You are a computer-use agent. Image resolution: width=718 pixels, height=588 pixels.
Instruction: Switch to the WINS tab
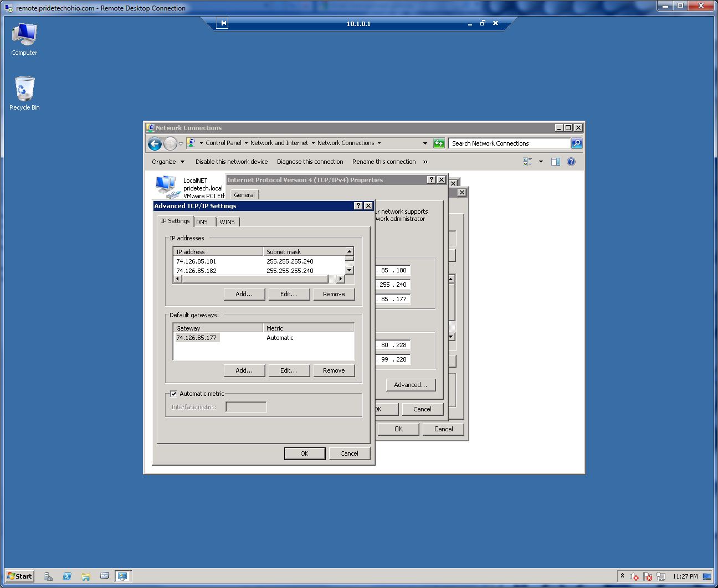(227, 222)
